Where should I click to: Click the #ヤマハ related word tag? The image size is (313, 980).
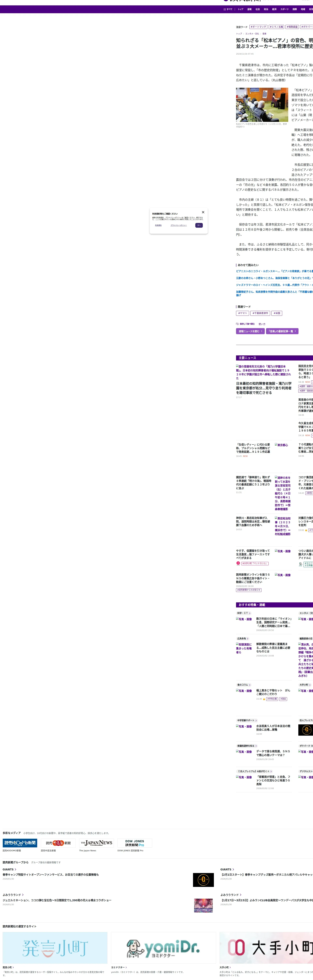(242, 313)
